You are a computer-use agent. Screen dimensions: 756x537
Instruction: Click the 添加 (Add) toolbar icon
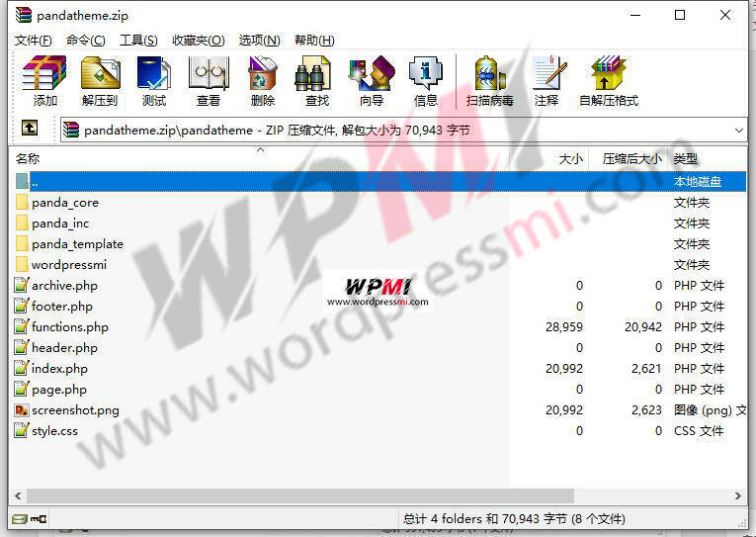44,80
